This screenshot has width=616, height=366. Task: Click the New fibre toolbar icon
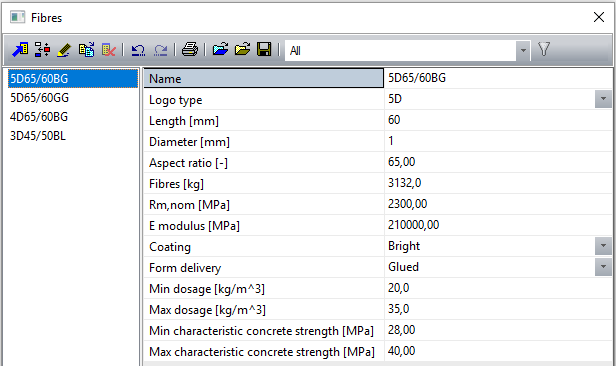click(20, 50)
